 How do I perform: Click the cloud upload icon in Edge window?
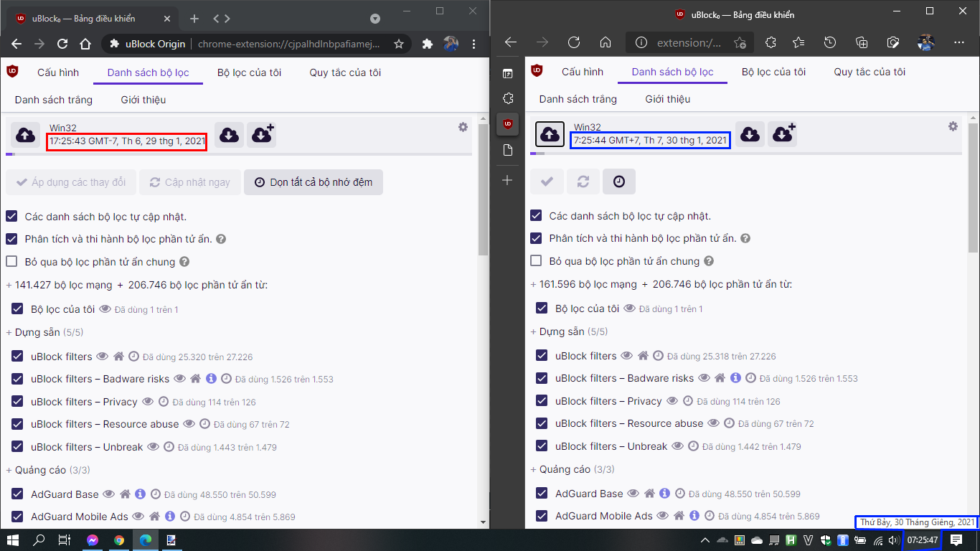pos(550,134)
